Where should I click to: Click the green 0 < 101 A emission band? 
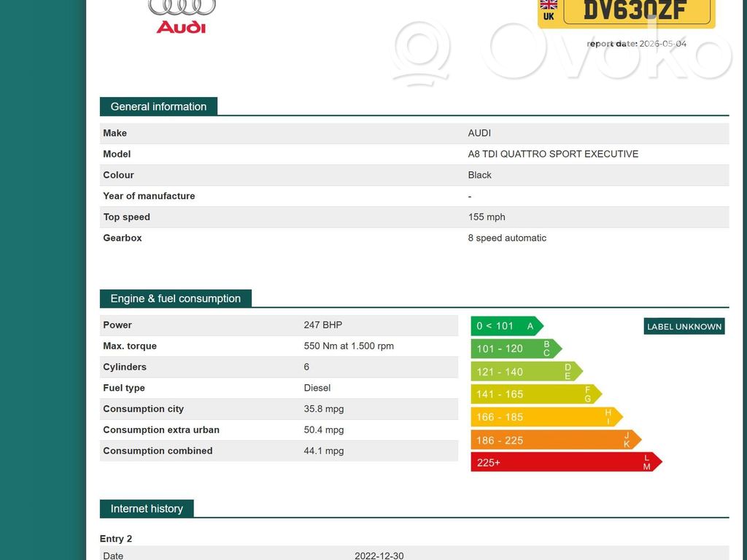507,326
